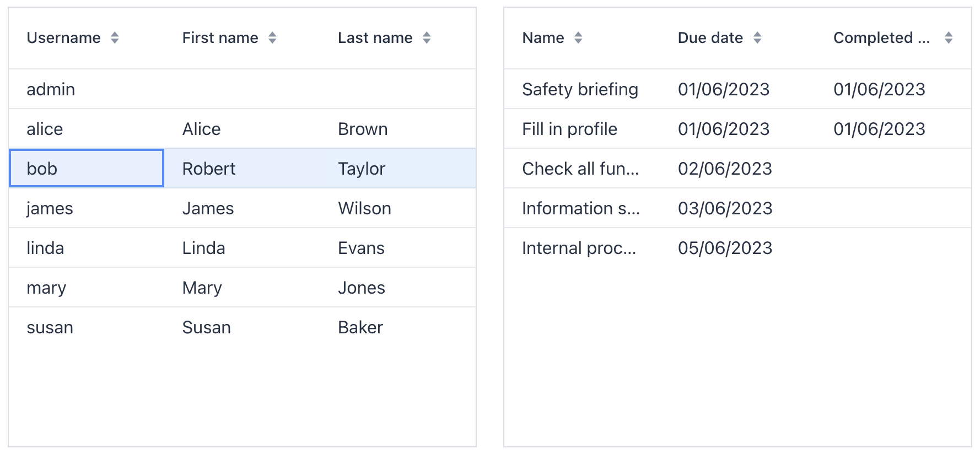Click the First name sort arrows icon

click(x=272, y=37)
